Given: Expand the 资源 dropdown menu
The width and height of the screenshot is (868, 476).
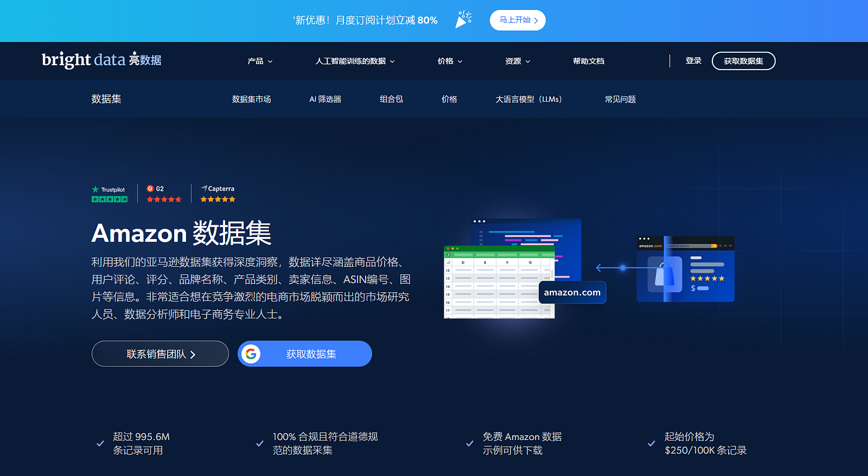Looking at the screenshot, I should click(518, 61).
